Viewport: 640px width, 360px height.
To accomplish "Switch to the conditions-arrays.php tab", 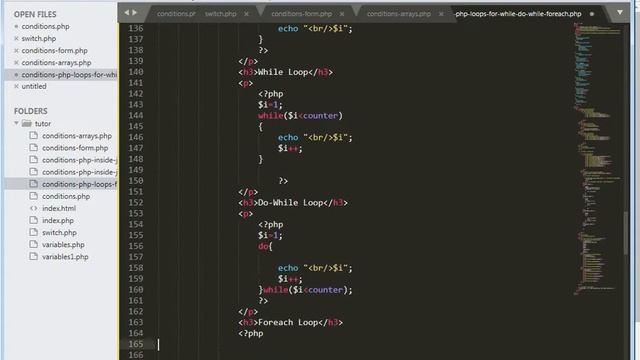I will [399, 13].
